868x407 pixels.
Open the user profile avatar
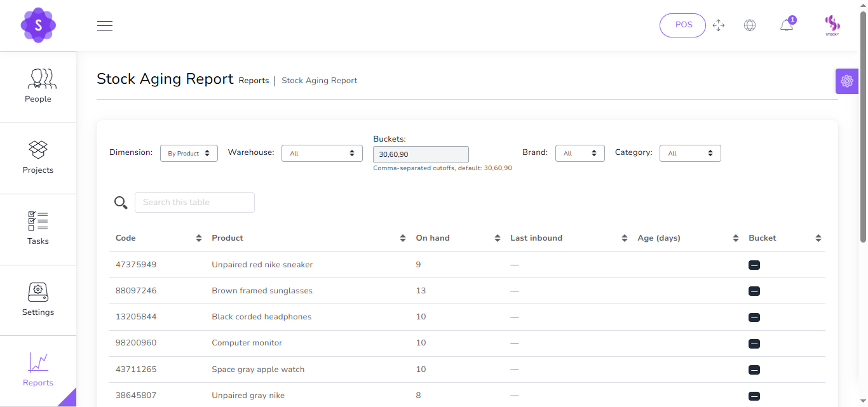coord(832,25)
